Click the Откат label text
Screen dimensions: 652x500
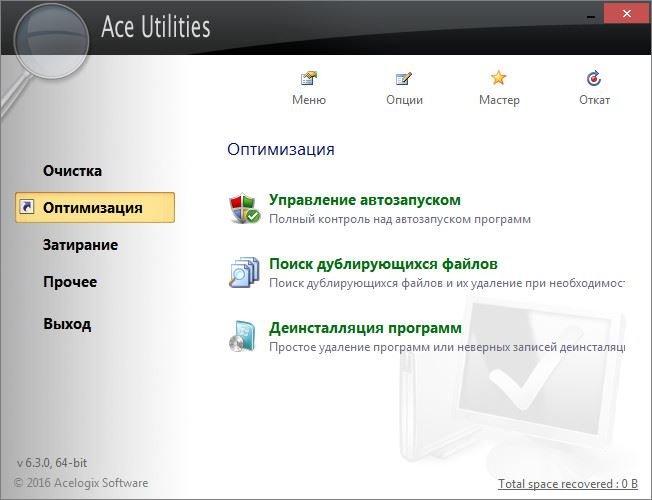(x=594, y=100)
